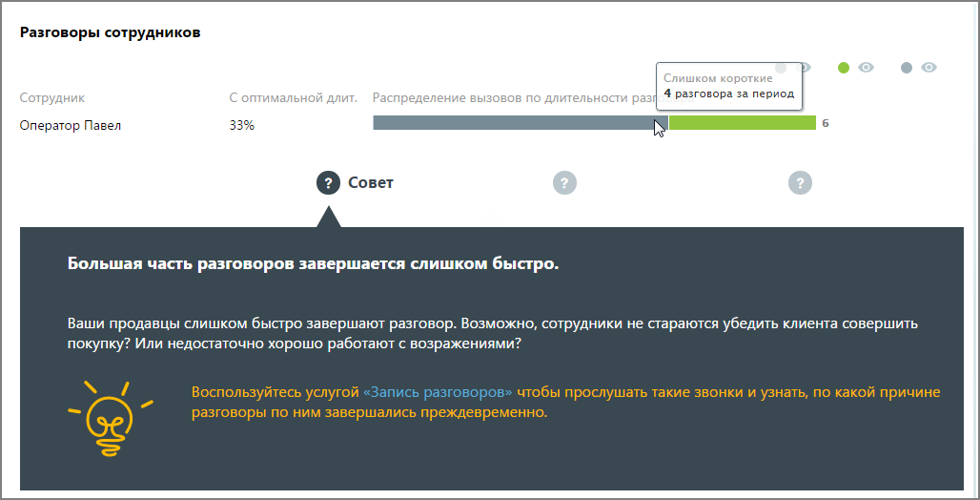Toggle the gray-blue legend eye icon
Screen dimensions: 980x500
pyautogui.click(x=929, y=68)
